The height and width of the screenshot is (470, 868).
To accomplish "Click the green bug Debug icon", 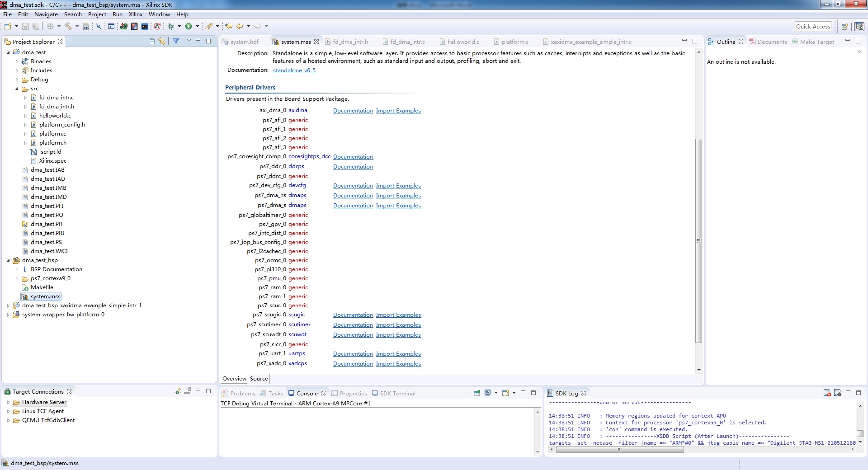I will (171, 26).
